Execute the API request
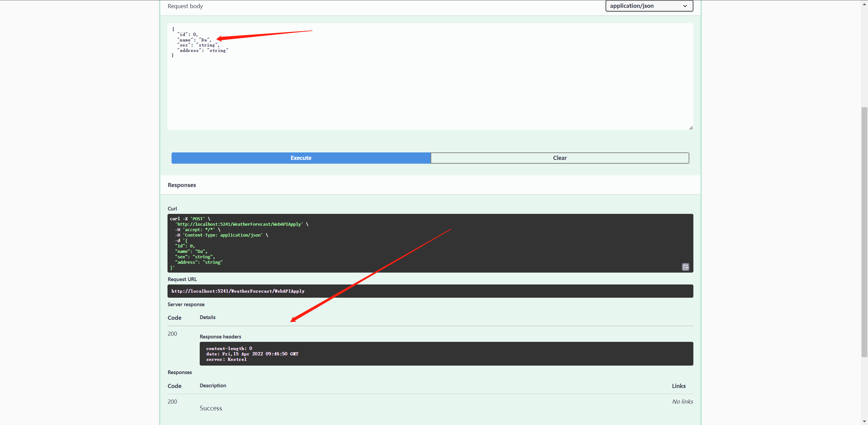The image size is (868, 425). coord(301,158)
